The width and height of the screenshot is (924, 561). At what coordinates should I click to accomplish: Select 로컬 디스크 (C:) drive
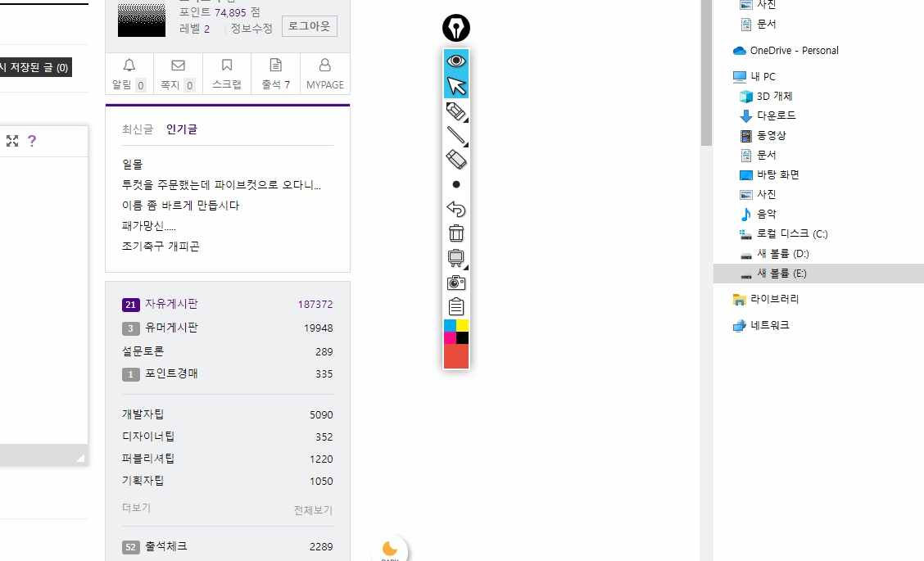[792, 234]
